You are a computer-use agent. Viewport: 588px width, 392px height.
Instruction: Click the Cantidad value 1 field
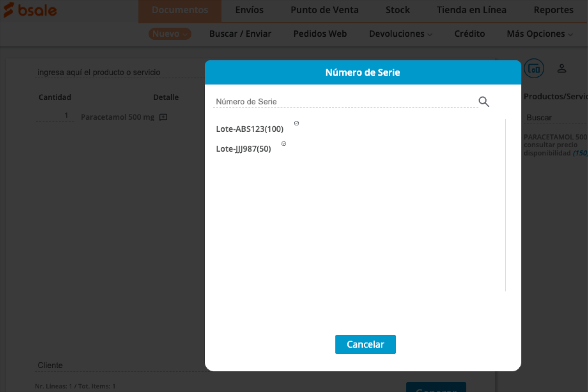coord(54,116)
